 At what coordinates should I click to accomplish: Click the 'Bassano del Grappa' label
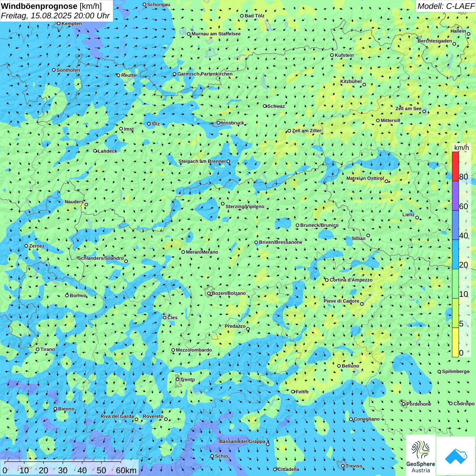(x=242, y=441)
